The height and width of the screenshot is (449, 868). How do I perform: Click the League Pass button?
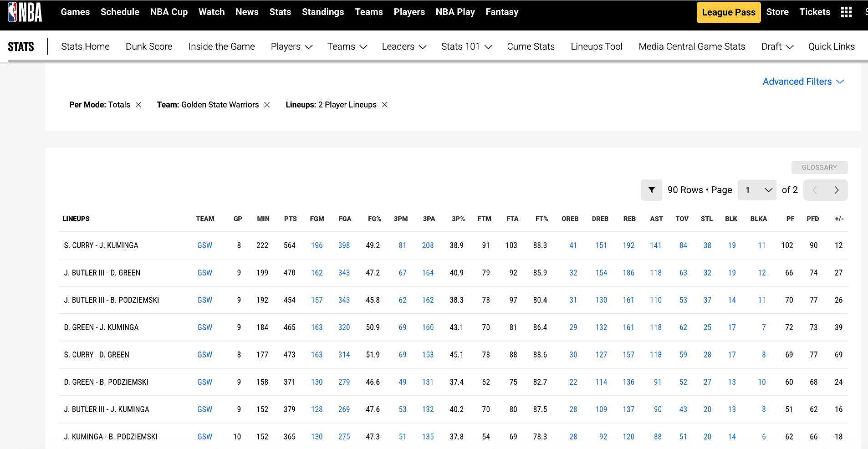pyautogui.click(x=729, y=12)
